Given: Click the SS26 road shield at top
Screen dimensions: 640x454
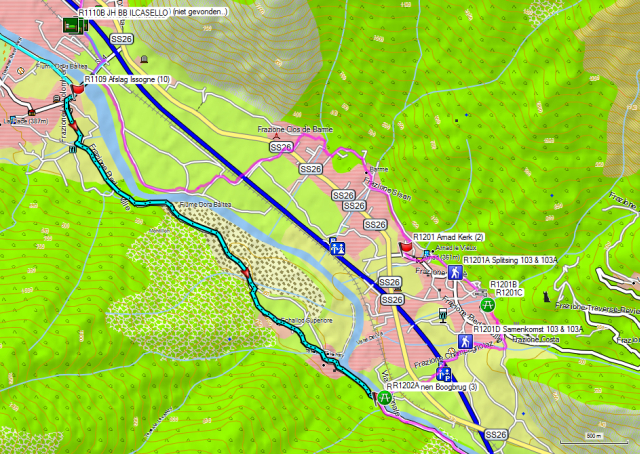Looking at the screenshot, I should 122,39.
